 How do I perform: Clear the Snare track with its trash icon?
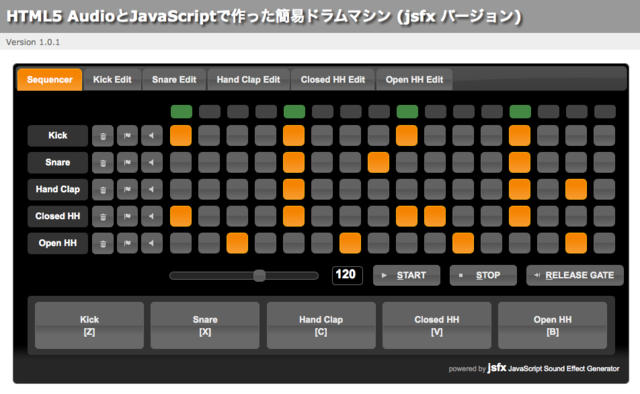[x=103, y=162]
